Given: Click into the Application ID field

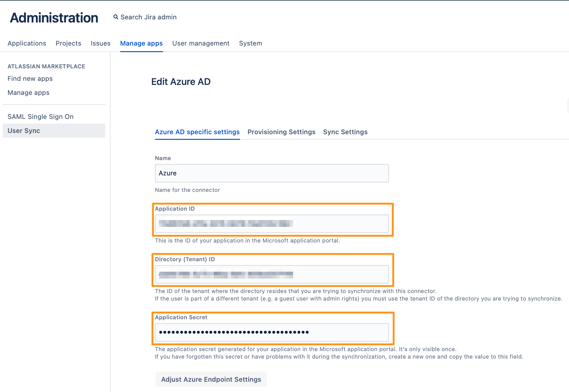Looking at the screenshot, I should tap(272, 224).
